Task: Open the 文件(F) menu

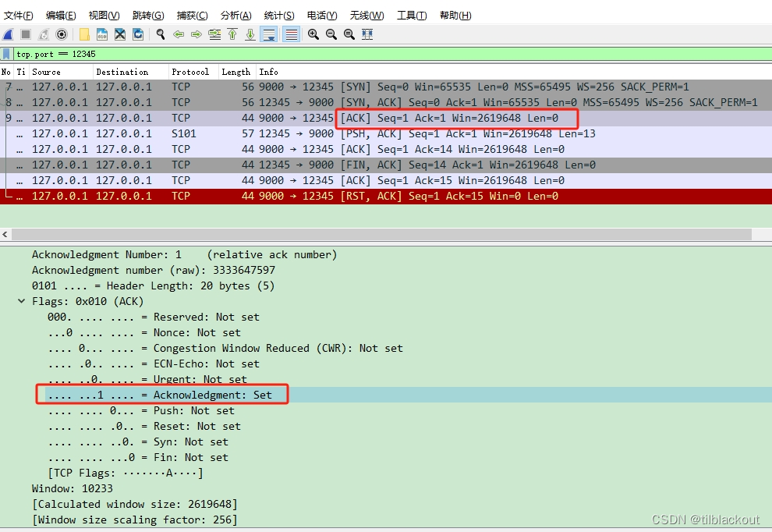Action: [x=18, y=16]
